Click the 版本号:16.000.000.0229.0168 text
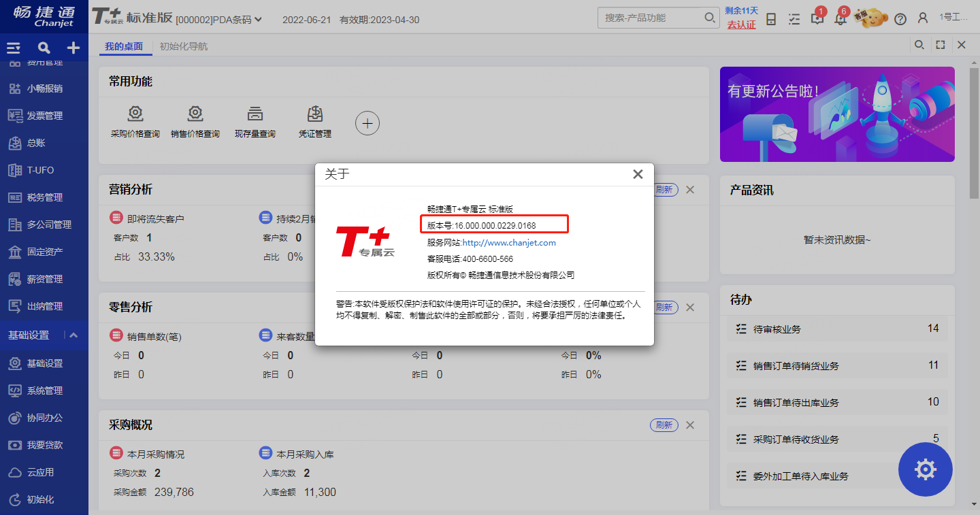Viewport: 980px width, 515px height. coord(482,225)
